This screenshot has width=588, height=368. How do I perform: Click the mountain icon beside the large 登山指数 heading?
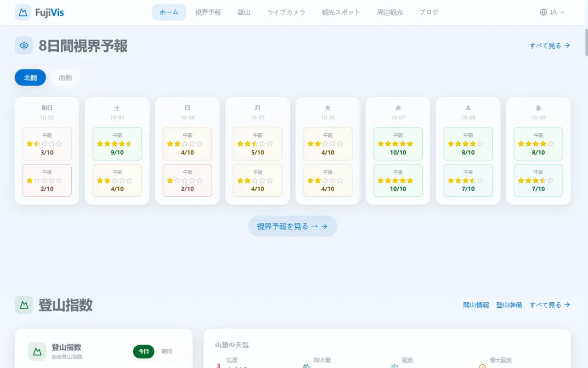[x=24, y=305]
